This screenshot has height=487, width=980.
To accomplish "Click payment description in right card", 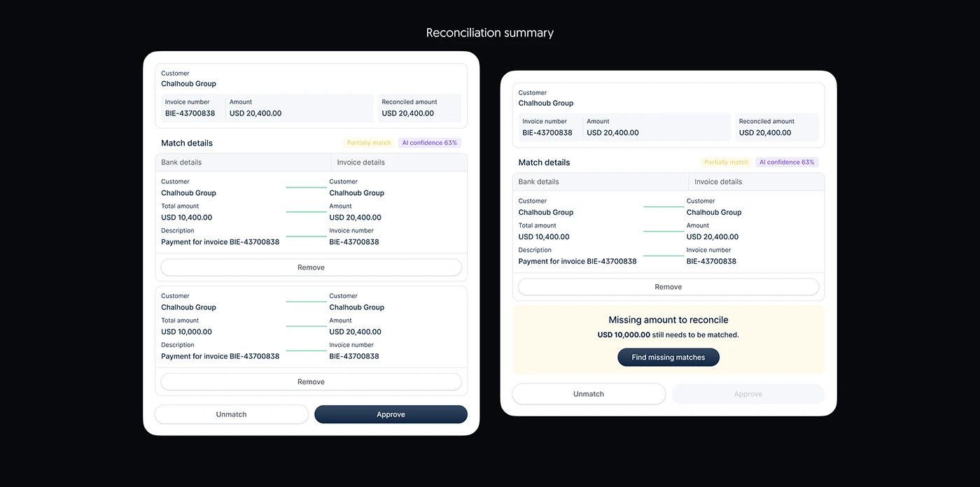I will pyautogui.click(x=577, y=262).
